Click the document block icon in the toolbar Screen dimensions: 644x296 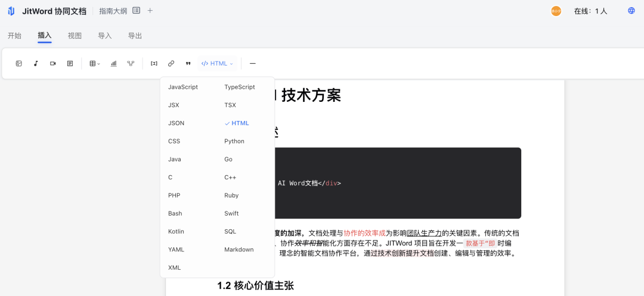click(70, 64)
